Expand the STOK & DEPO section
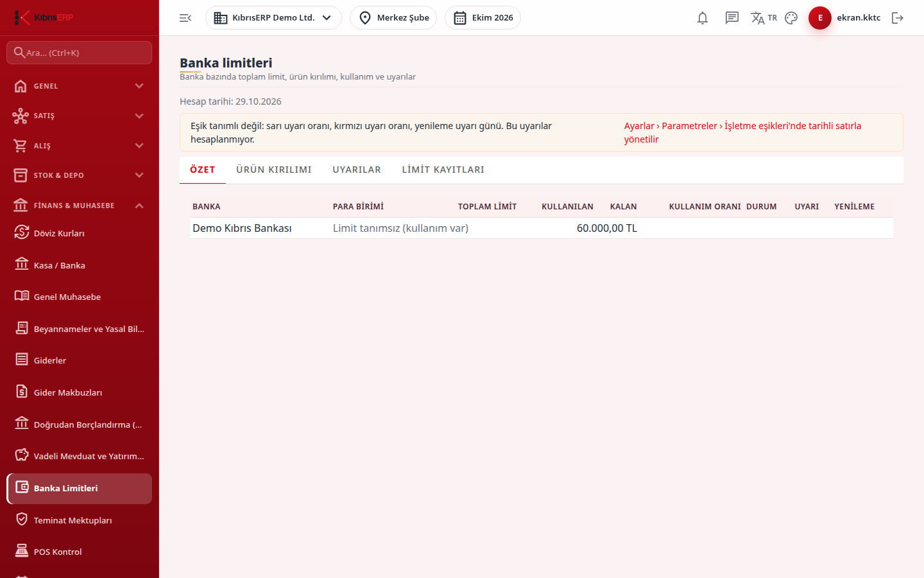924x578 pixels. tap(80, 175)
